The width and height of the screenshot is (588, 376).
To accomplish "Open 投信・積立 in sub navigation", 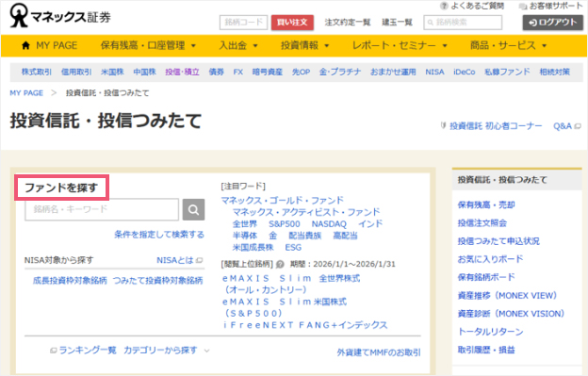I will tap(182, 72).
